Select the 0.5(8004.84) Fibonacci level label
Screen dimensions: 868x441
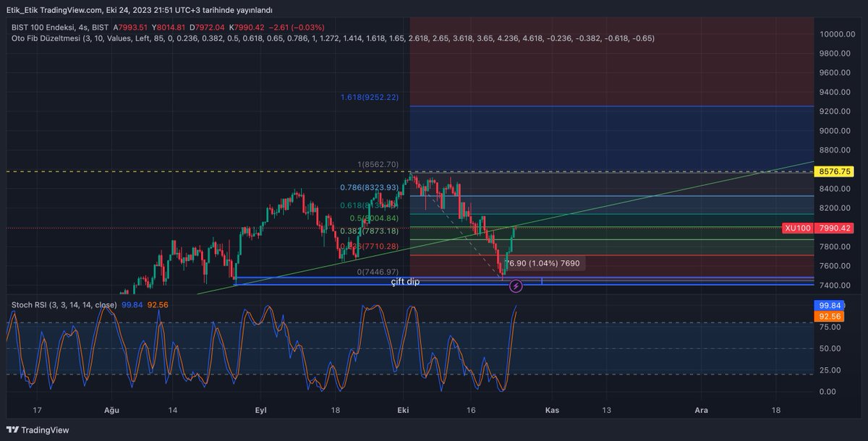375,218
